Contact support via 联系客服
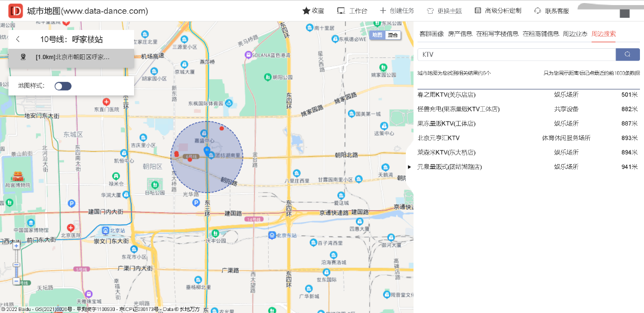Viewport: 644px width, 313px height. point(552,11)
